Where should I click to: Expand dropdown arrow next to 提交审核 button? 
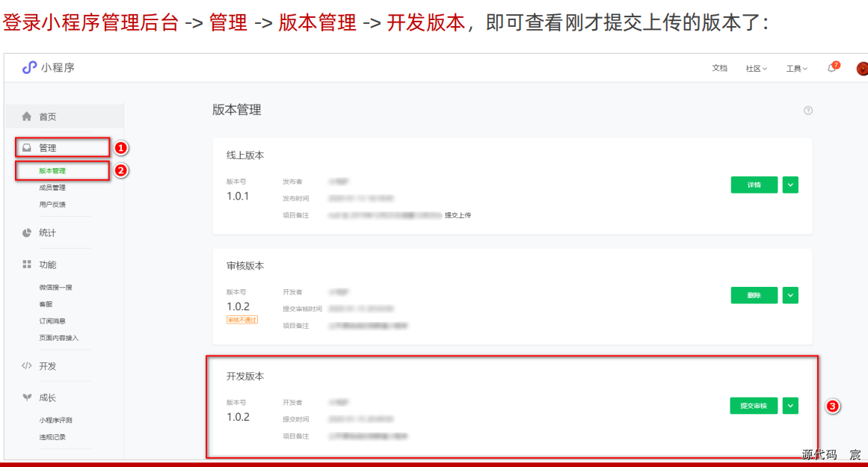[790, 406]
